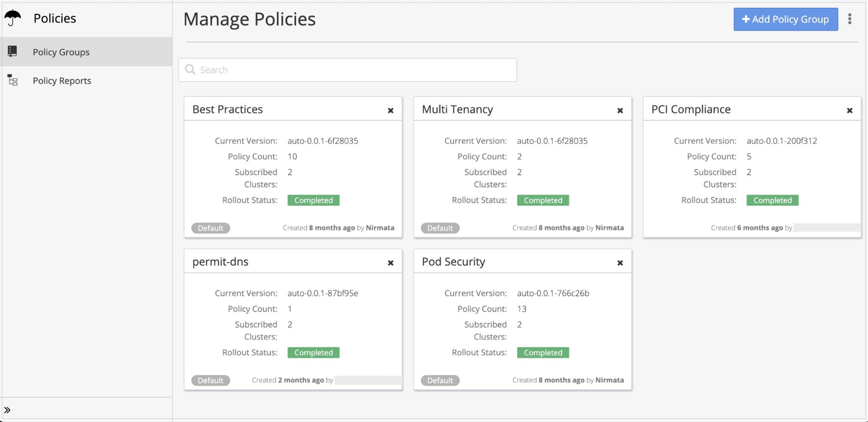The width and height of the screenshot is (868, 422).
Task: Click Completed status badge on Pod Security
Action: (x=543, y=352)
